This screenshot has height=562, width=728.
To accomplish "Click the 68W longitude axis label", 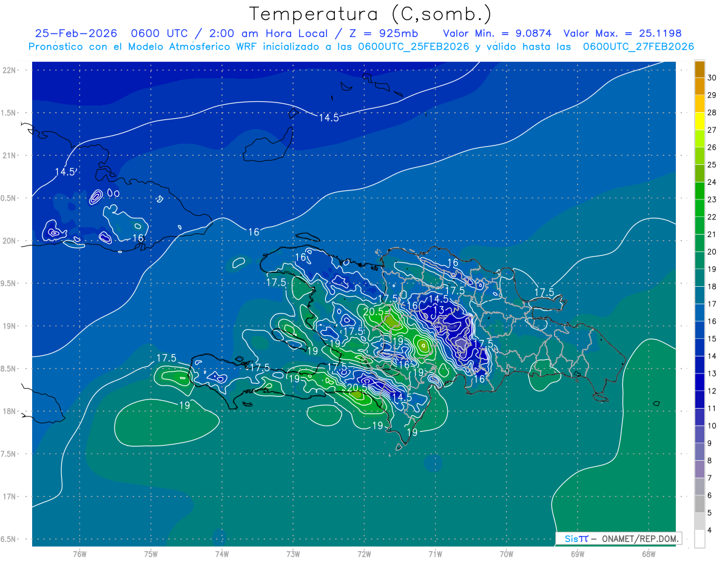I will [648, 554].
